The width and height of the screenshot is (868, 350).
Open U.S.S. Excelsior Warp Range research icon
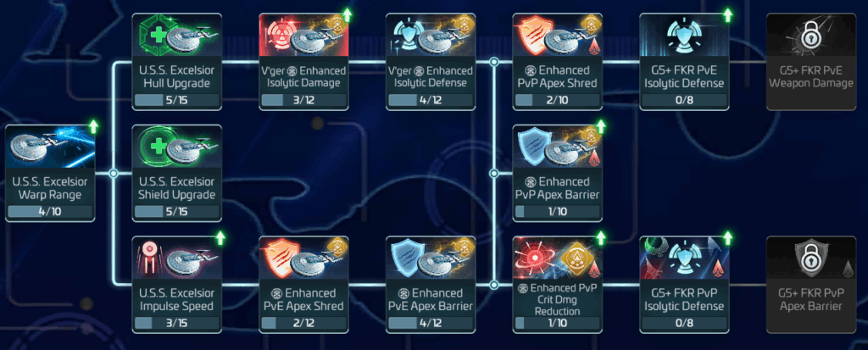pyautogui.click(x=50, y=147)
